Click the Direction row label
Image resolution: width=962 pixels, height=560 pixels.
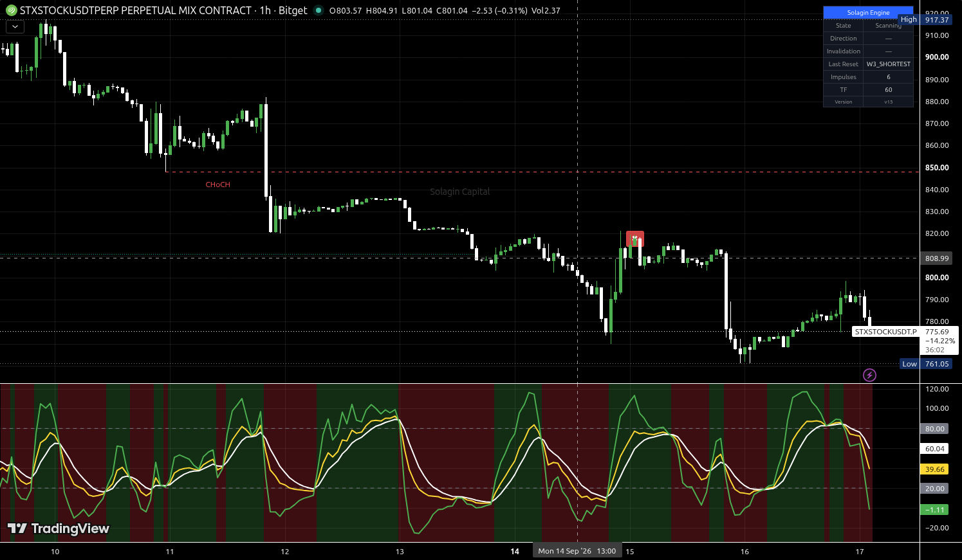coord(843,39)
